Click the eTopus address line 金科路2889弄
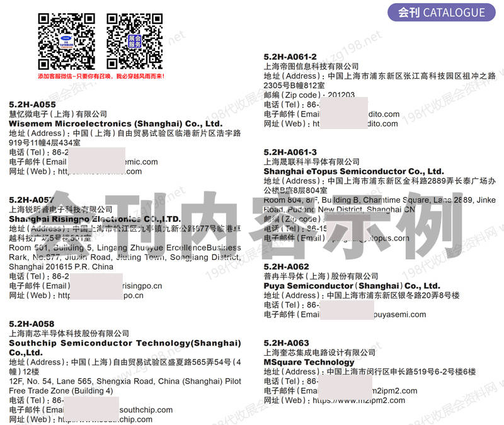504x425 pixels. [380, 181]
